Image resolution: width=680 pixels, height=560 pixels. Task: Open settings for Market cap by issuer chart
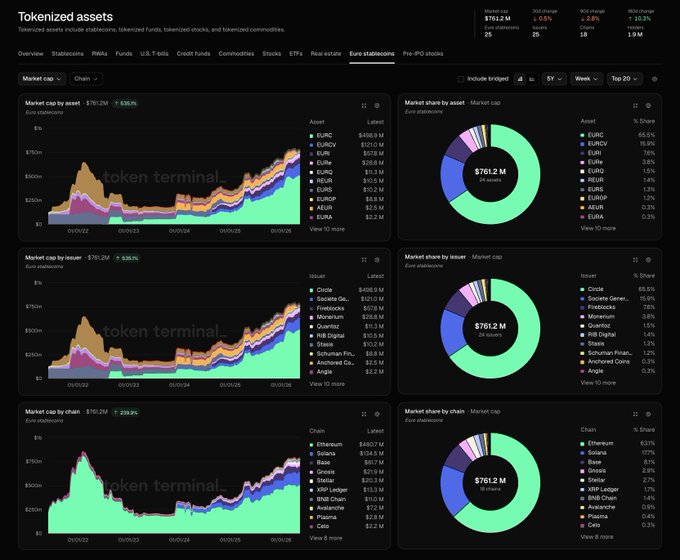[377, 260]
